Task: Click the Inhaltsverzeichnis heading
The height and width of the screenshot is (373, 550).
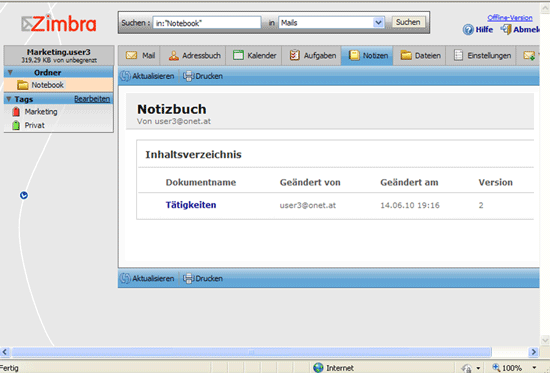Action: point(193,154)
